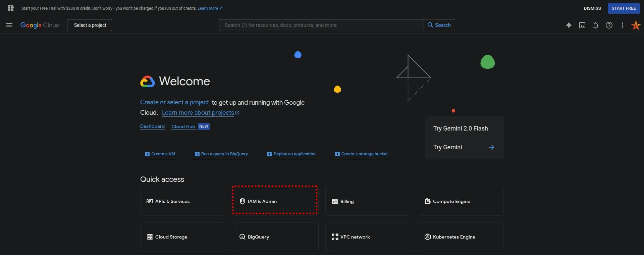
Task: Open the help question mark icon
Action: 609,25
